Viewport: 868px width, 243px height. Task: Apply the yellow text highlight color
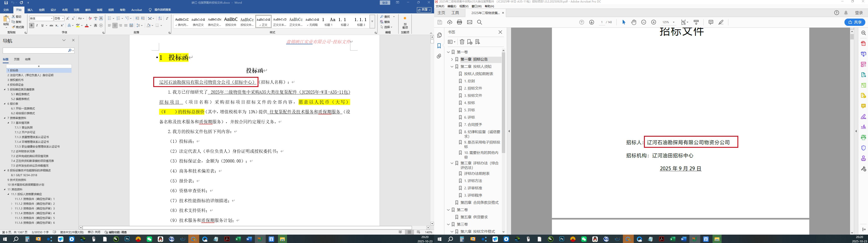77,25
